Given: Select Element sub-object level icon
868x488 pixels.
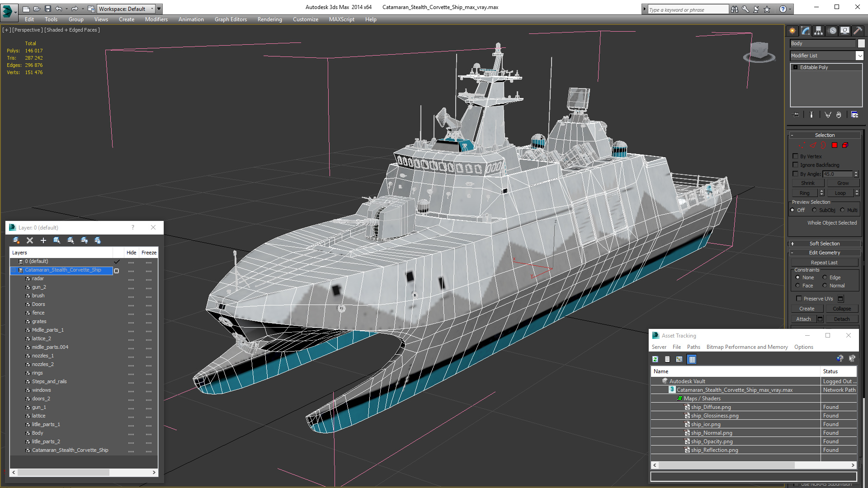Looking at the screenshot, I should (x=845, y=145).
